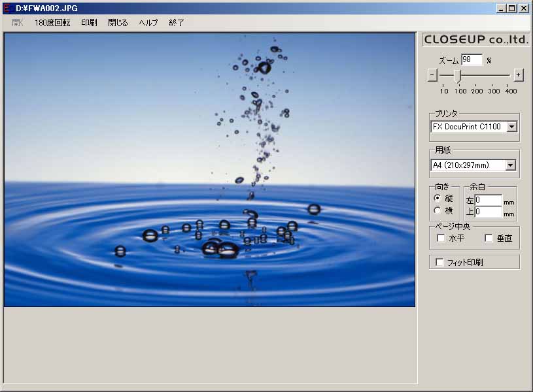
Task: Maximize the FWA002.JPG window
Action: [511, 8]
